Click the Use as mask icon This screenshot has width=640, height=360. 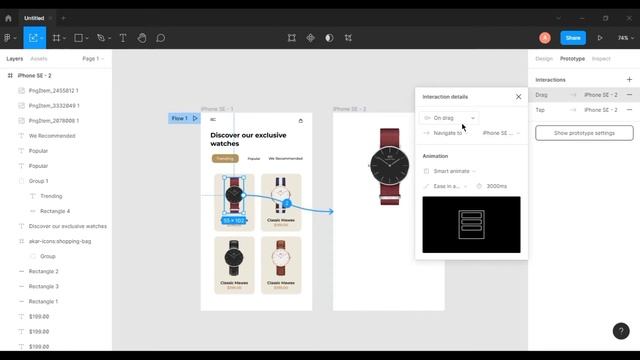pyautogui.click(x=329, y=38)
